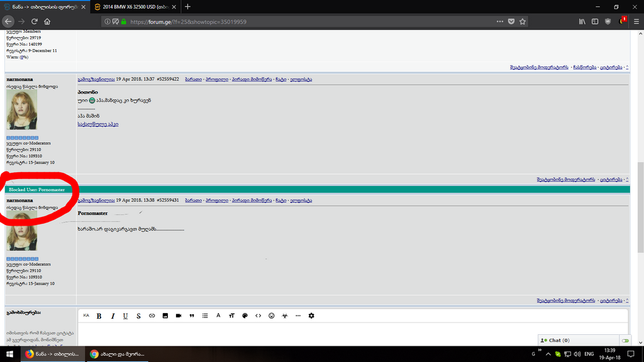Show hidden system tray icons
The width and height of the screenshot is (644, 362).
pyautogui.click(x=548, y=354)
